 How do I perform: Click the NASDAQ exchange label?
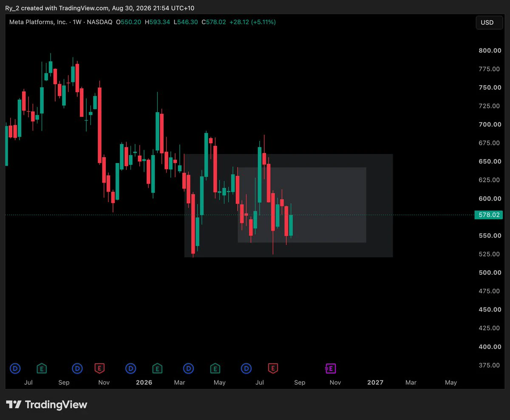(x=99, y=22)
